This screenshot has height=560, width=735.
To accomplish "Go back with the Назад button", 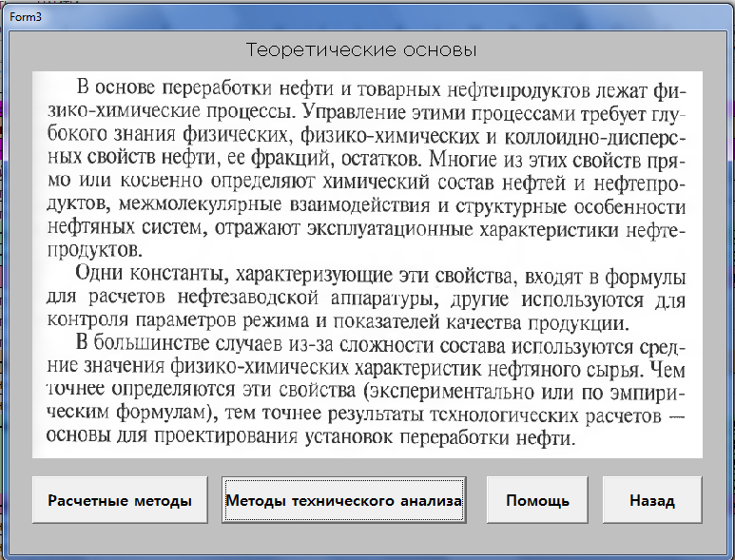I will (652, 500).
